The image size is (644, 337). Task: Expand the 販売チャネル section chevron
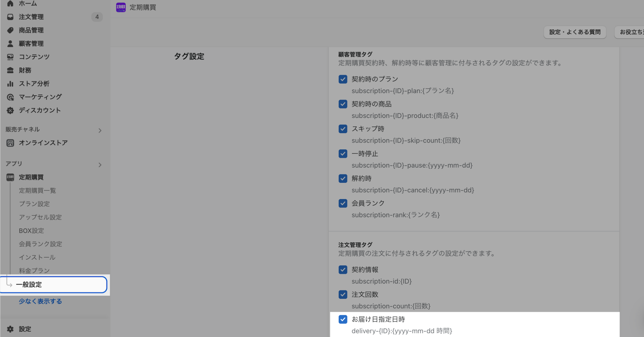point(100,130)
